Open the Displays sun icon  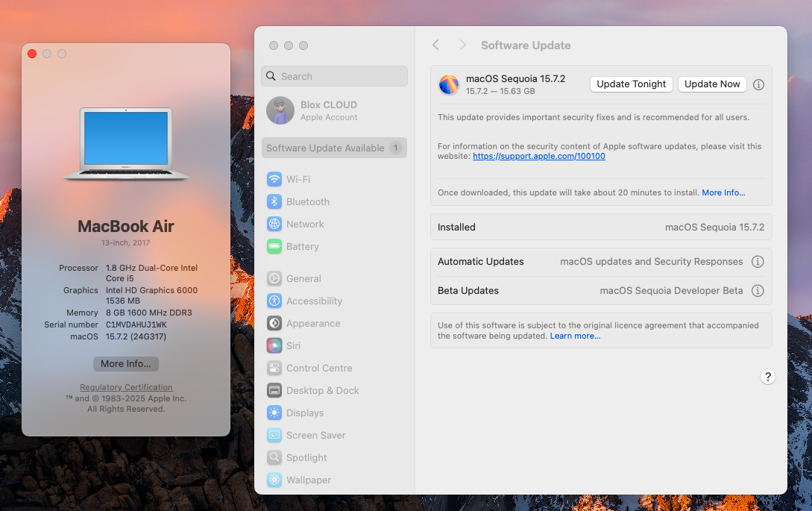tap(274, 413)
